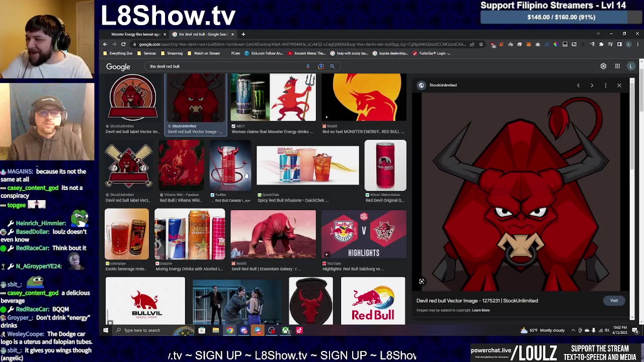Open File Explorer from taskbar
644x362 pixels.
coord(216,330)
